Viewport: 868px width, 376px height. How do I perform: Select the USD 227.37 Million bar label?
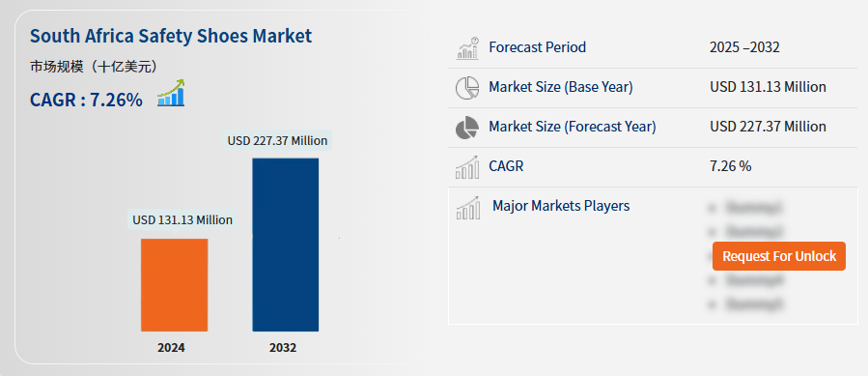pos(277,141)
